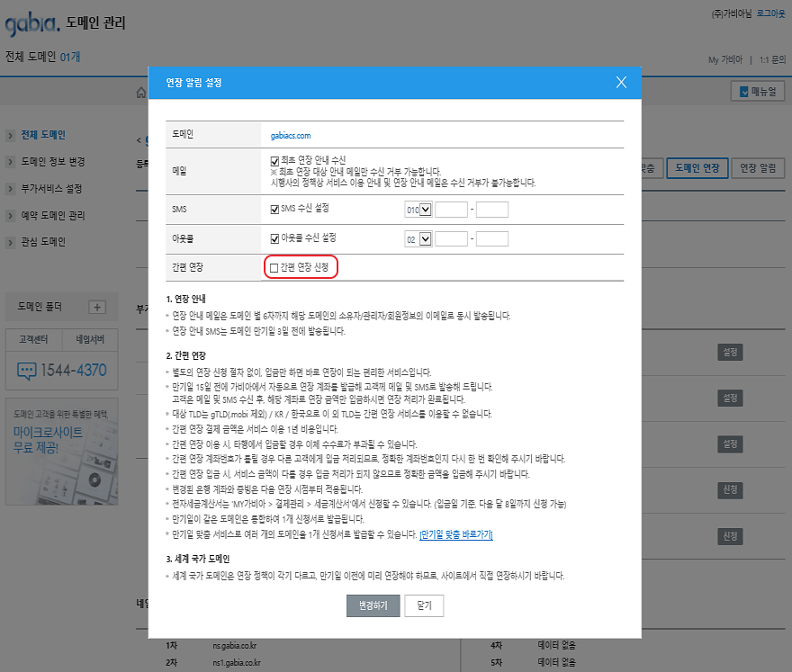Follow 만기일 맞춤 바로가기 link
792x672 pixels.
pos(456,534)
